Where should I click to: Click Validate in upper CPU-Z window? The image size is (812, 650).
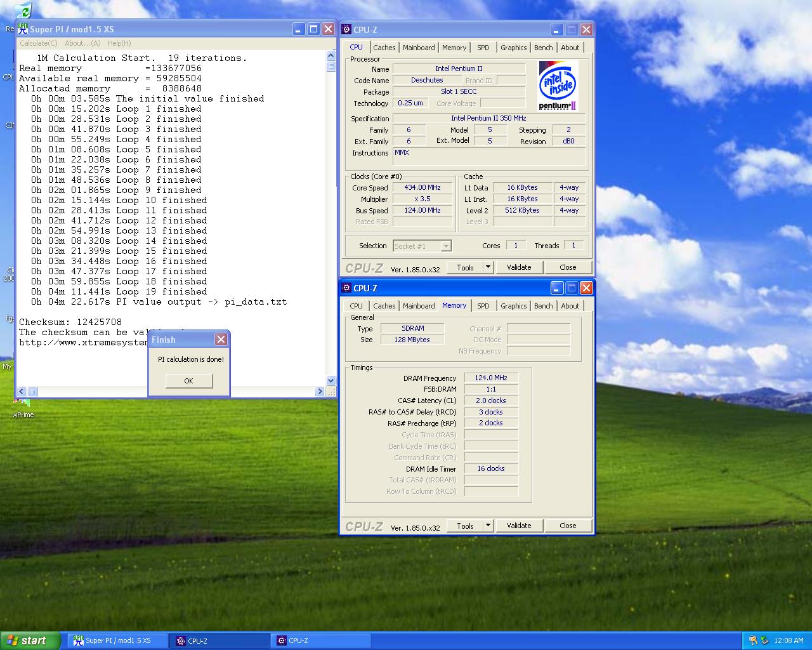519,267
